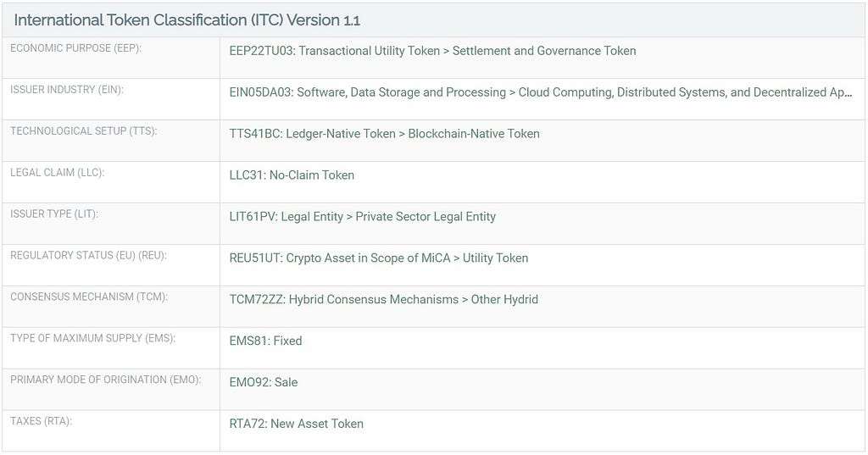Select the ECONOMIC PURPOSE (EEP) label
Viewport: 868px width, 455px height.
(75, 48)
